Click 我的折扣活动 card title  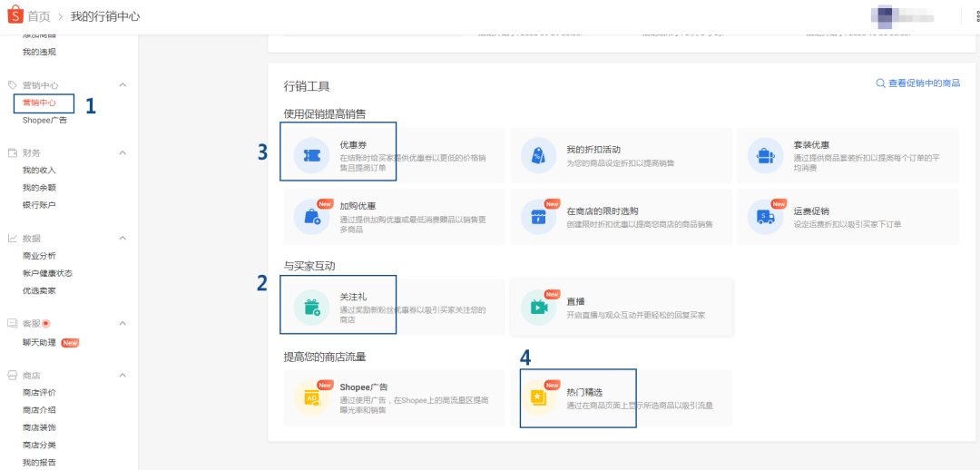click(593, 150)
